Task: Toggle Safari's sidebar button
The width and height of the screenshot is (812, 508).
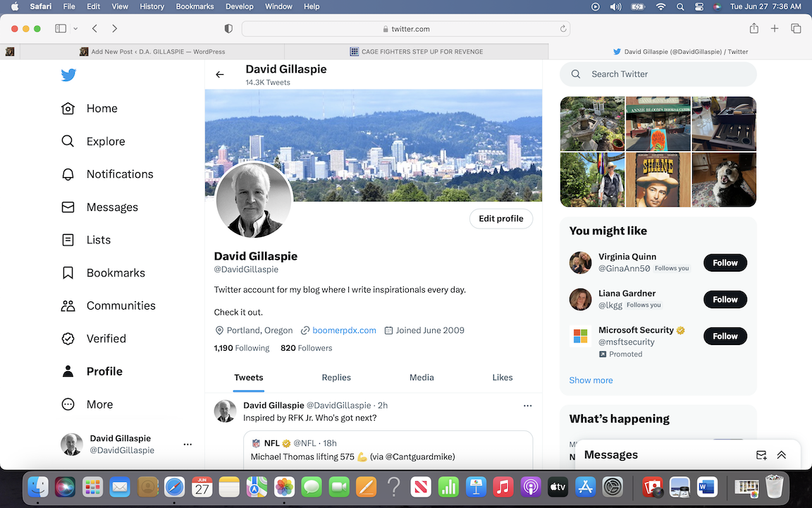Action: [x=61, y=29]
